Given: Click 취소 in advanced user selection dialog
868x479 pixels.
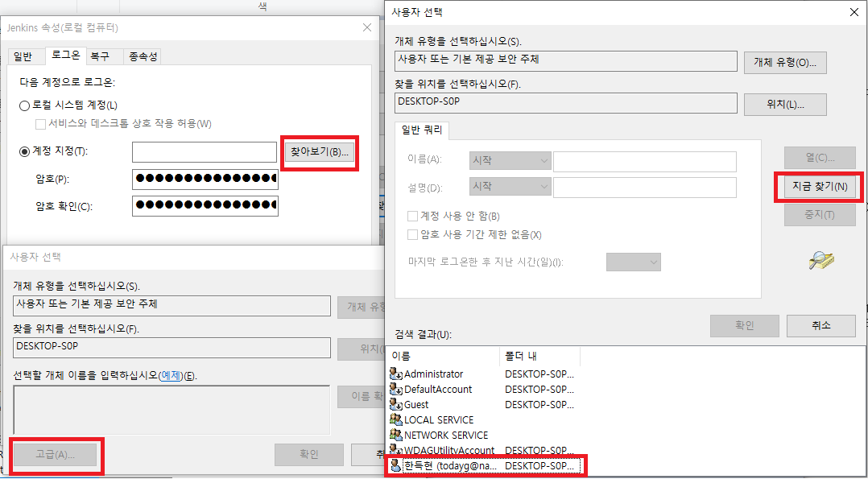Looking at the screenshot, I should pyautogui.click(x=821, y=325).
